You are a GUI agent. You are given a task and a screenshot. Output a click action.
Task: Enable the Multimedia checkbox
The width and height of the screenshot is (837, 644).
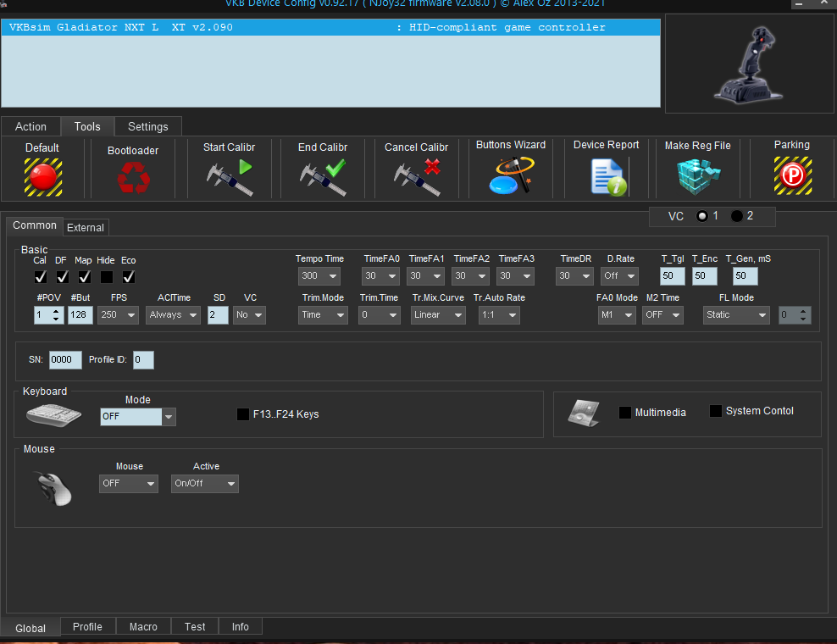[x=625, y=413]
